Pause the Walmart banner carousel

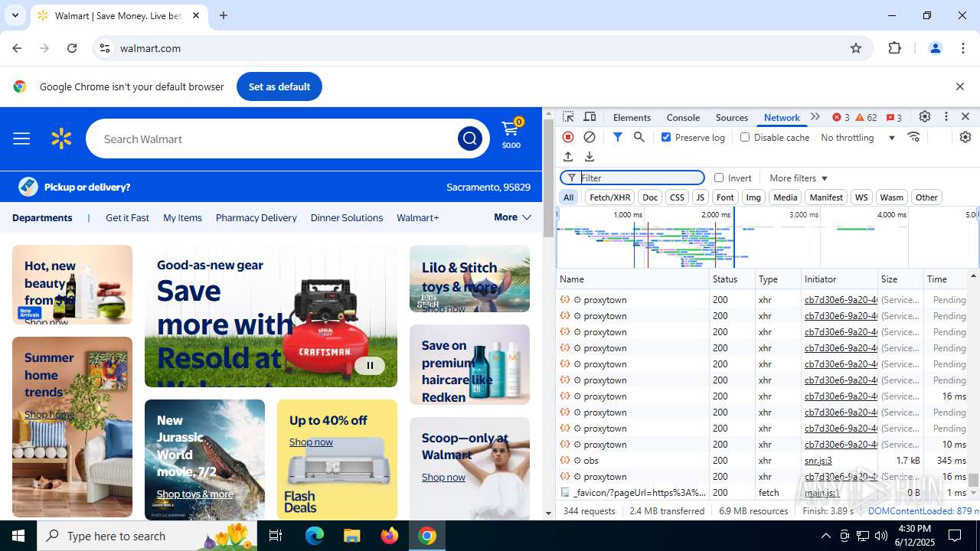[x=370, y=365]
